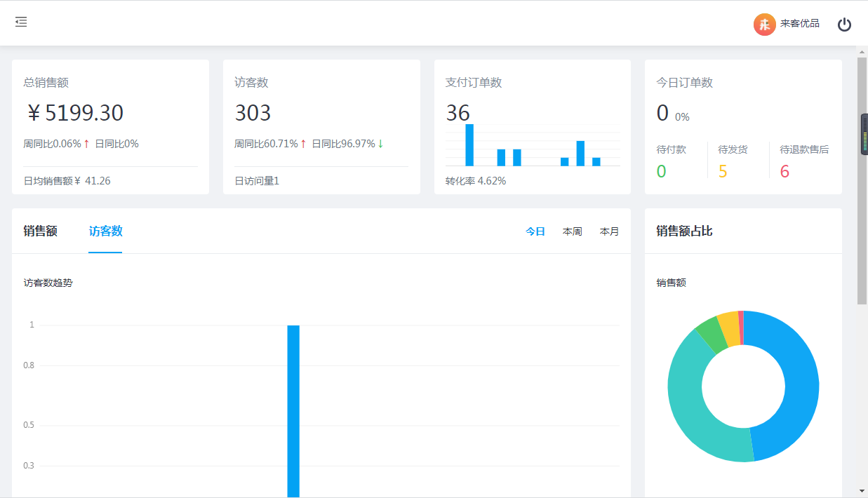
Task: Click the 访客数趋势 chart title
Action: [48, 283]
